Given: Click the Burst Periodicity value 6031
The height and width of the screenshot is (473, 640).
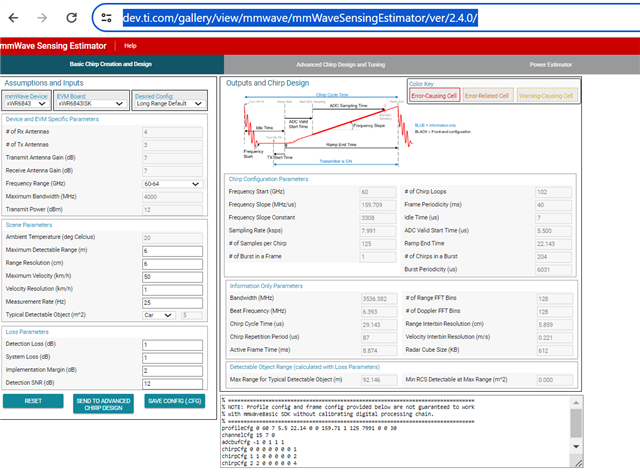Looking at the screenshot, I should 553,270.
